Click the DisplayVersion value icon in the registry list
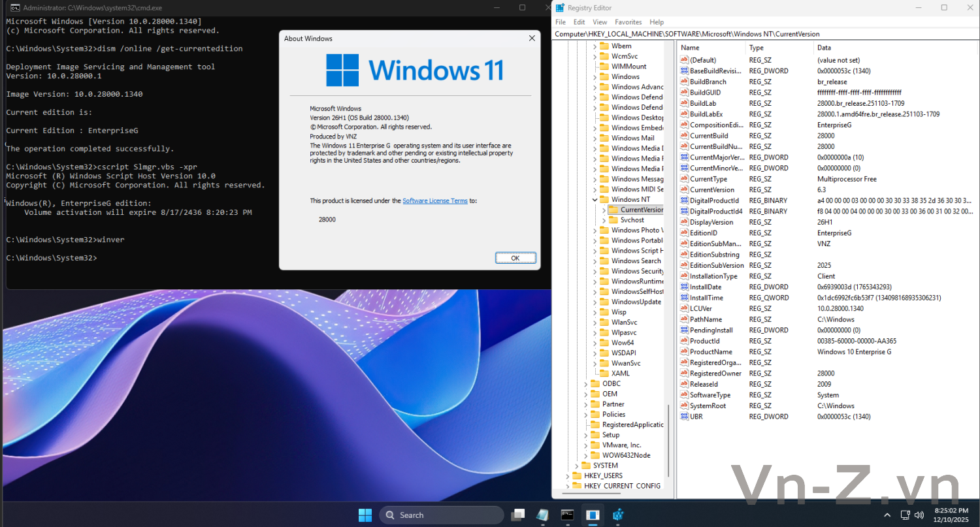 684,222
